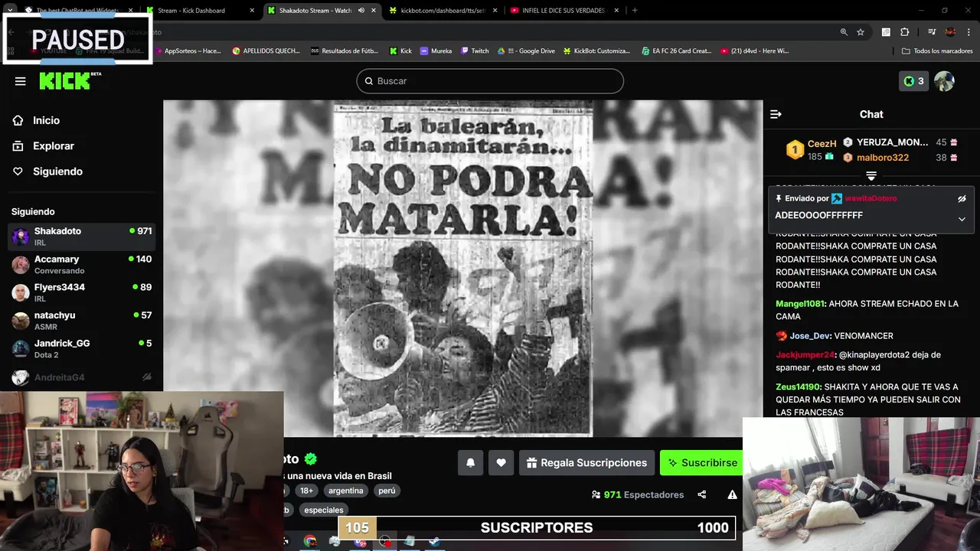Open the Siguiendo section
The image size is (980, 551).
click(x=57, y=171)
